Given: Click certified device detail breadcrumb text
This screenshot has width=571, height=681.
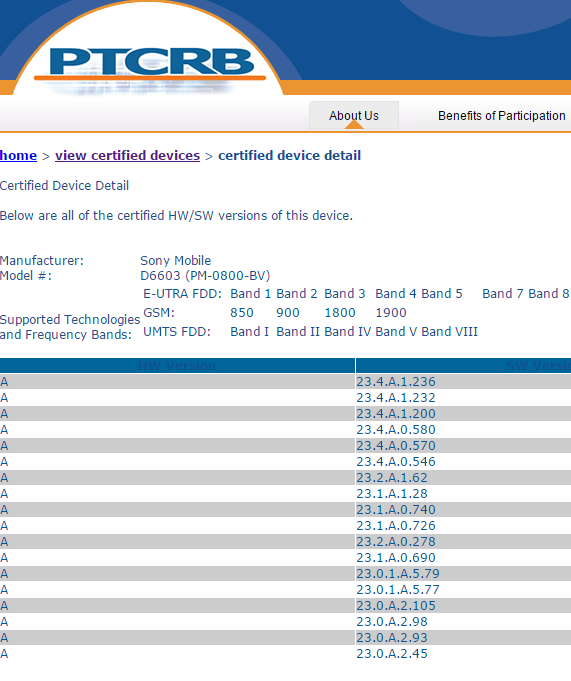Looking at the screenshot, I should (x=289, y=155).
